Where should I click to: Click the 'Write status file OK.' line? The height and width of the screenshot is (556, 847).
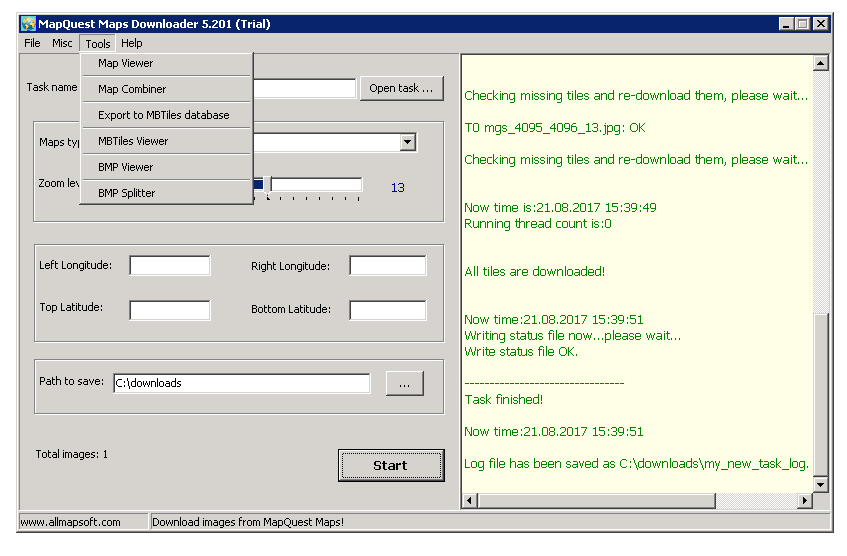[521, 352]
